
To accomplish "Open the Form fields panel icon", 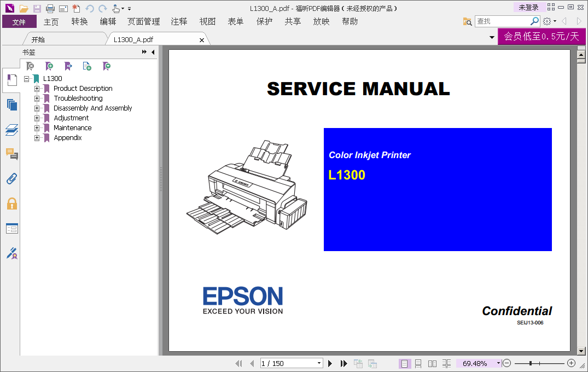I will [12, 228].
